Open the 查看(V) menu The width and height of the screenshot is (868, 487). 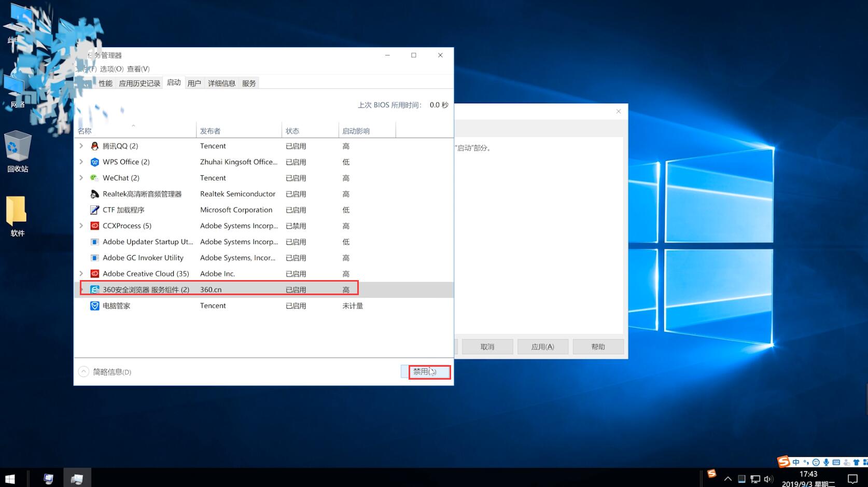click(138, 69)
